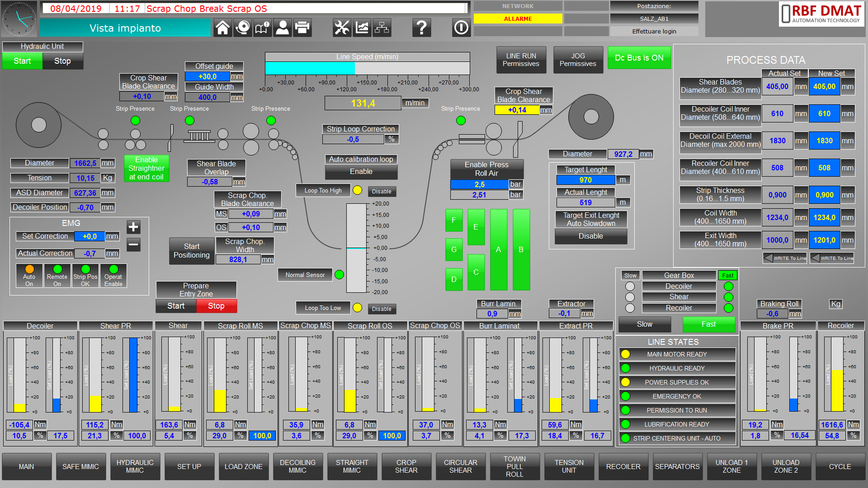This screenshot has height=488, width=868.
Task: Select green roll block E
Action: pyautogui.click(x=476, y=227)
